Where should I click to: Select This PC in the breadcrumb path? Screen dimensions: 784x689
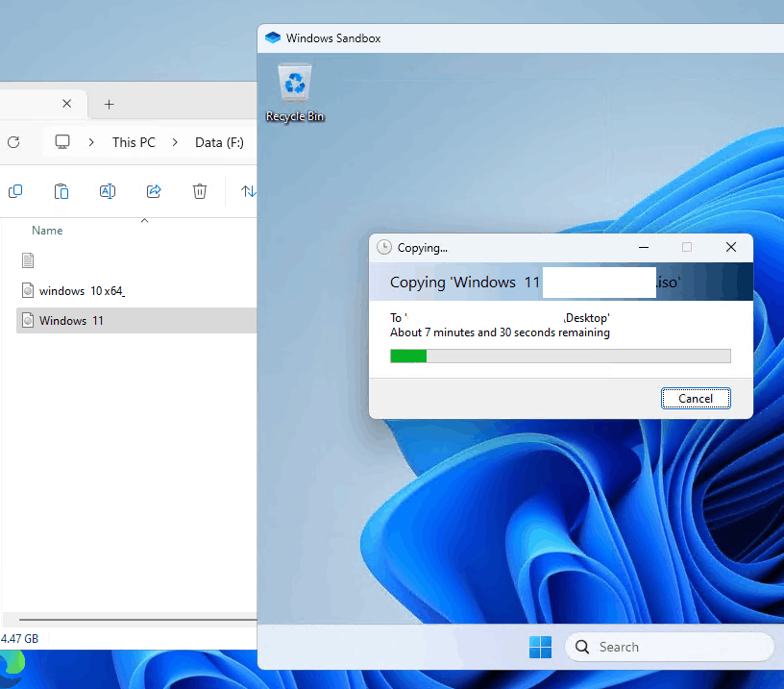134,142
